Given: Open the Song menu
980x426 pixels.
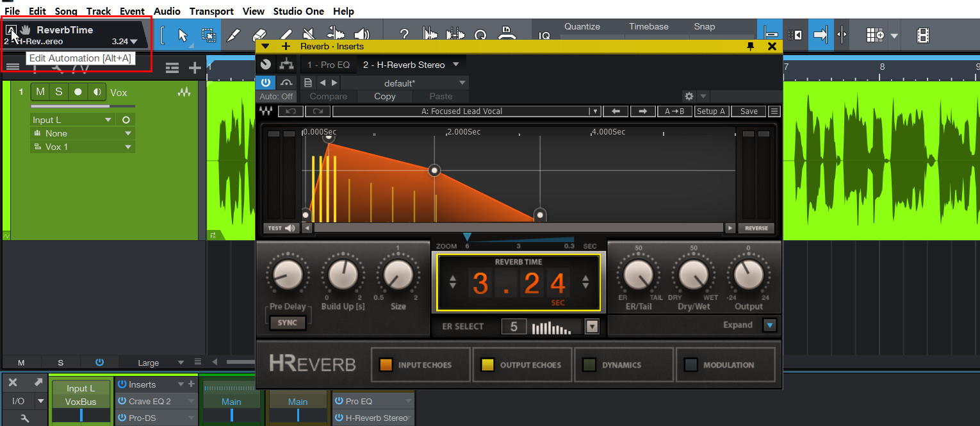Looking at the screenshot, I should (66, 12).
